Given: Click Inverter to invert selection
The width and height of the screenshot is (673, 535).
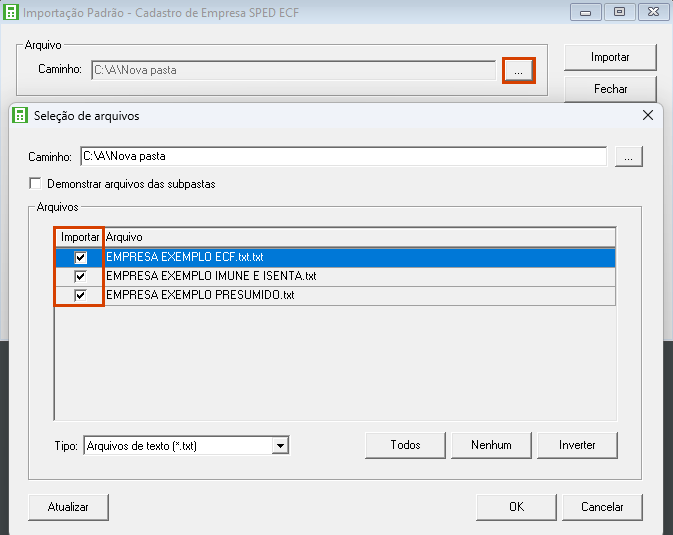Looking at the screenshot, I should click(577, 445).
